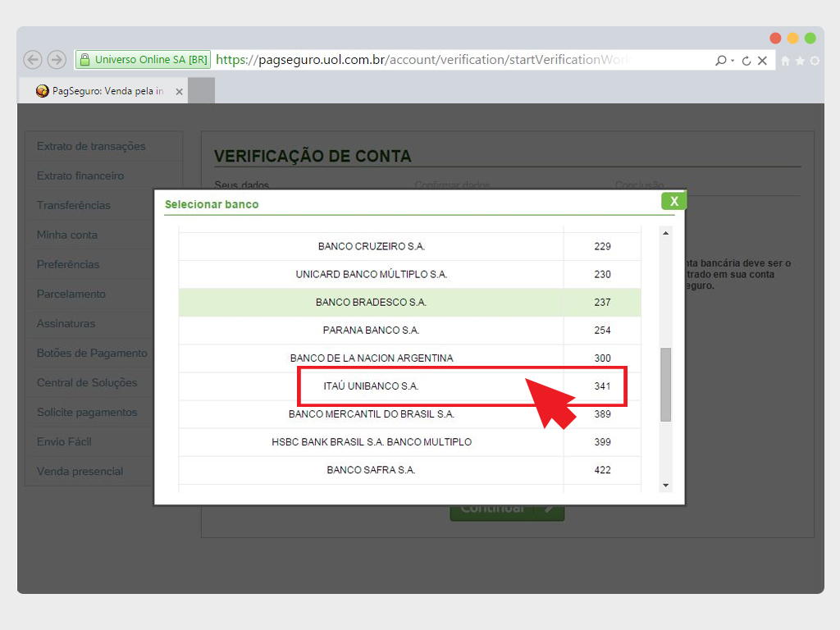Viewport: 840px width, 630px height.
Task: Select BANCO SAFRA S.A. row
Action: [x=410, y=470]
